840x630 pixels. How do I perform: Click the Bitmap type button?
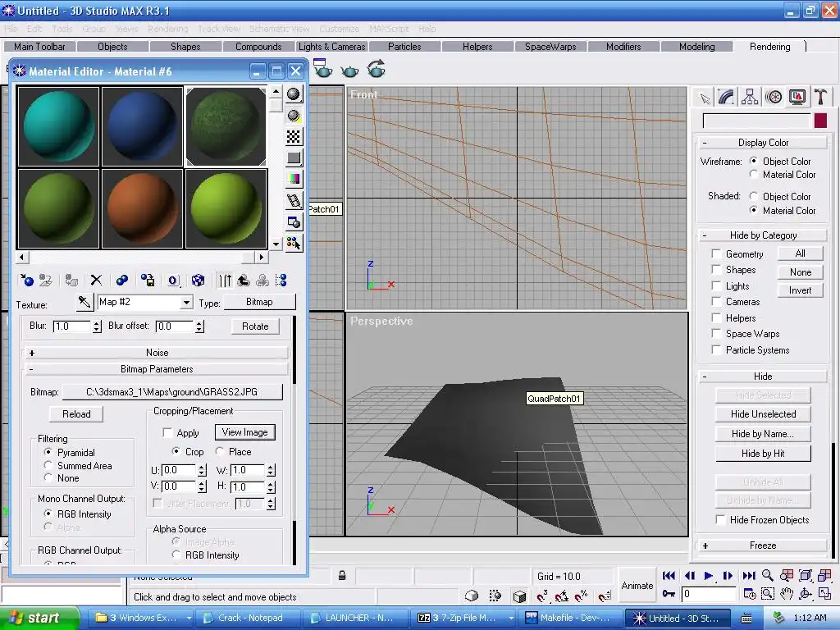pos(259,302)
